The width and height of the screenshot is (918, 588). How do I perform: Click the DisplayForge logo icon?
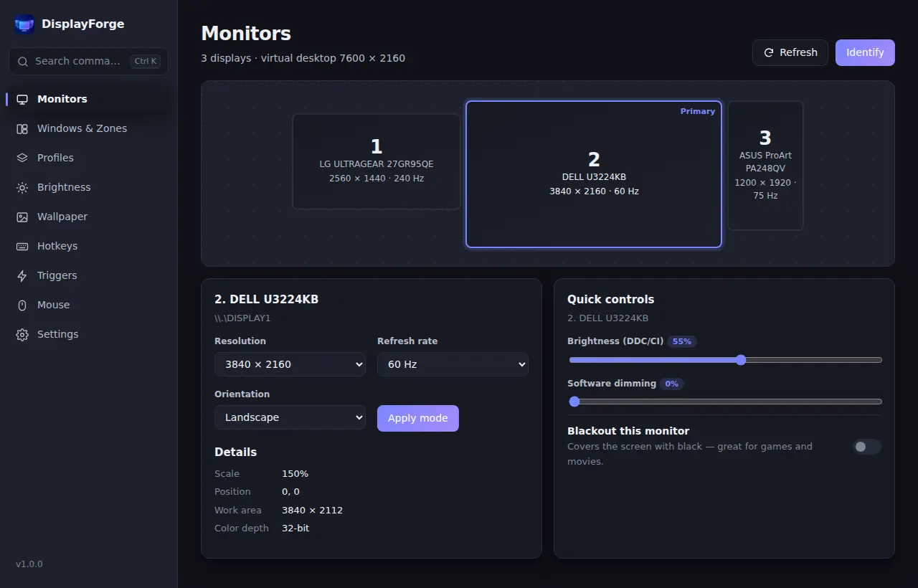24,24
